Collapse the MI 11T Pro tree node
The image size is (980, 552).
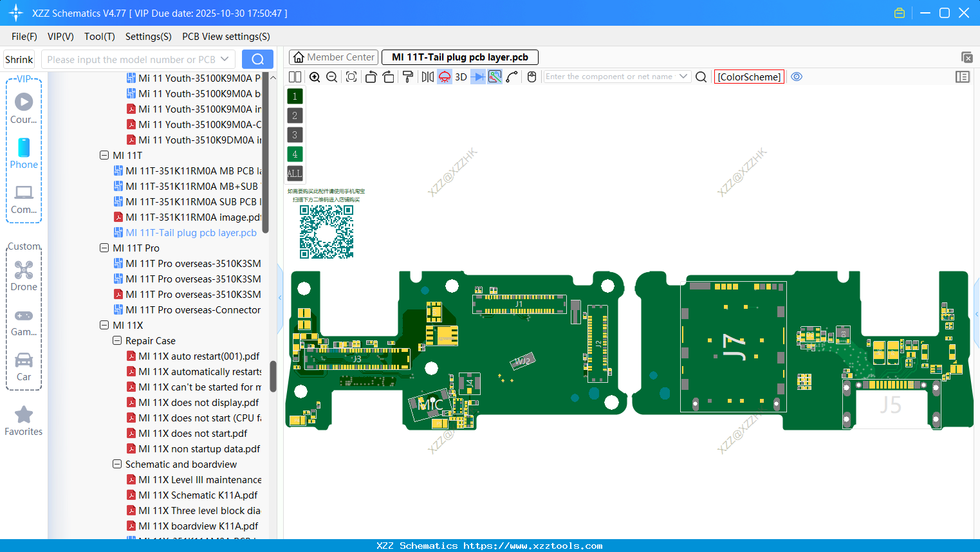(104, 248)
